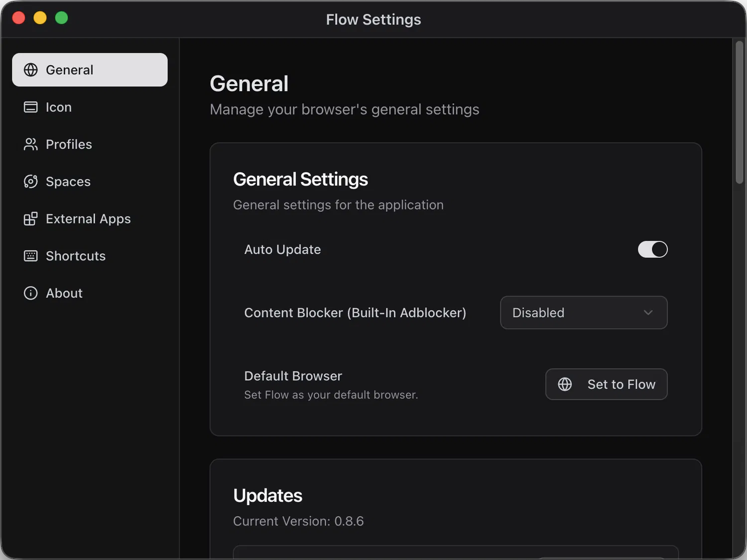Click the green window zoom button
The height and width of the screenshot is (560, 747).
(x=61, y=18)
